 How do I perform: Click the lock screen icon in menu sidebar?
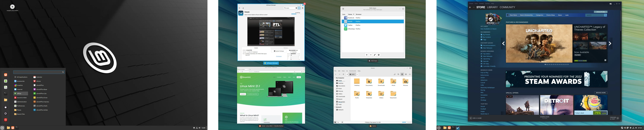[6, 107]
